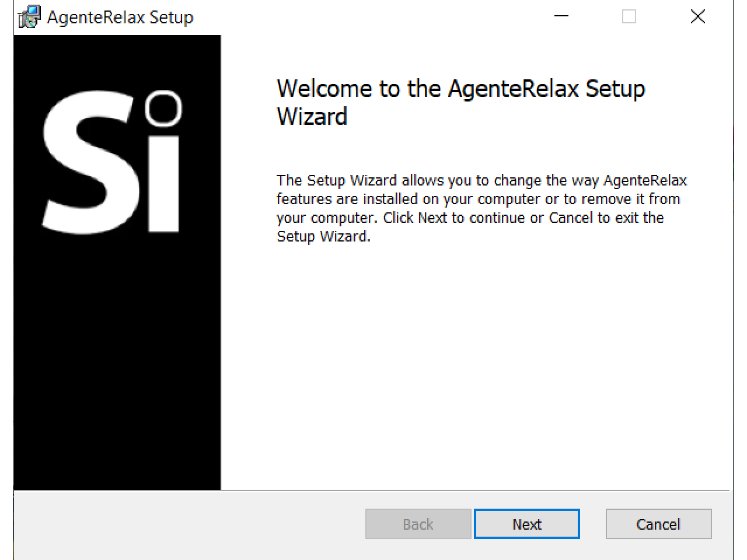Click the disabled Back button

(418, 524)
